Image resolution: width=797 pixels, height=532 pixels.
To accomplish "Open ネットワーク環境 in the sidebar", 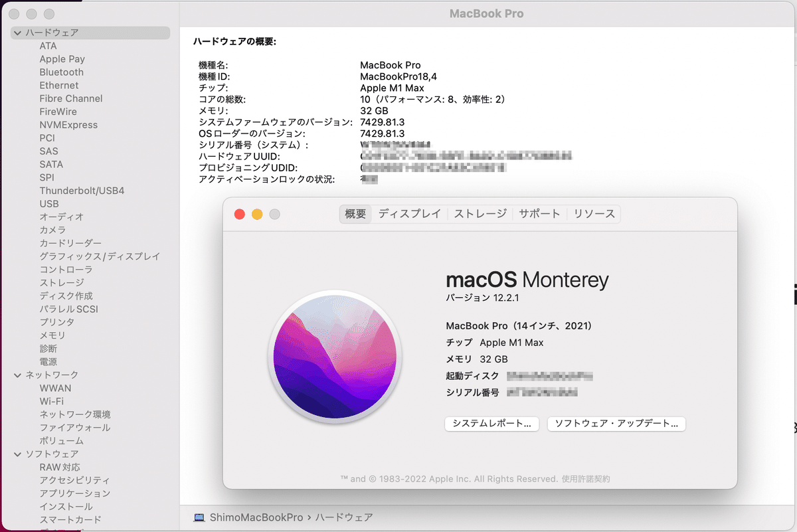I will coord(74,414).
